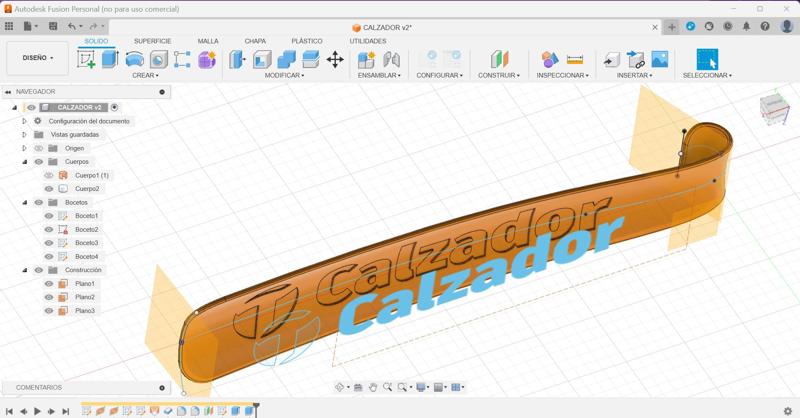Image resolution: width=800 pixels, height=418 pixels.
Task: Open the DISEÑO workspace dropdown
Action: [x=38, y=58]
